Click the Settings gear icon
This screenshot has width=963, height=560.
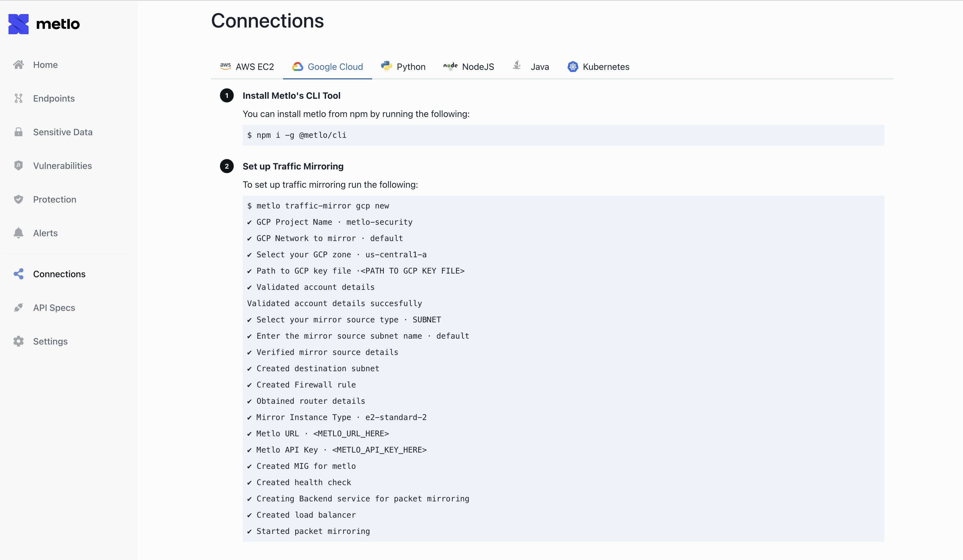(x=18, y=341)
